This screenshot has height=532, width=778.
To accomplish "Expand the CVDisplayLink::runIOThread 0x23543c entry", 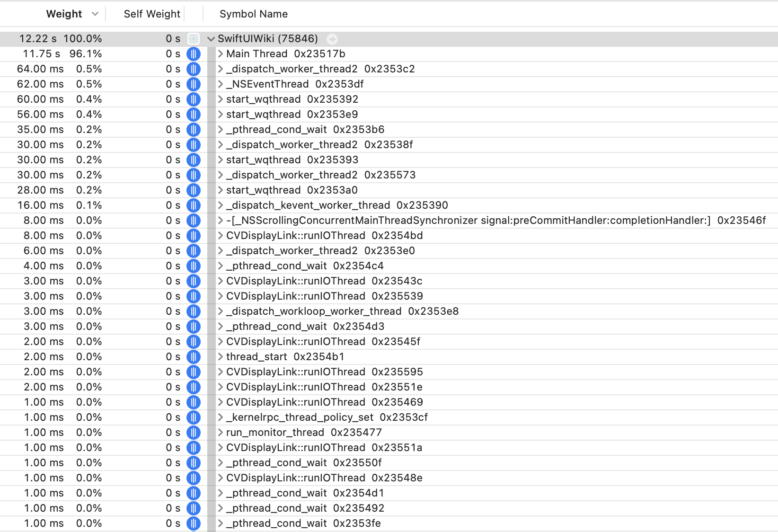I will (x=220, y=281).
